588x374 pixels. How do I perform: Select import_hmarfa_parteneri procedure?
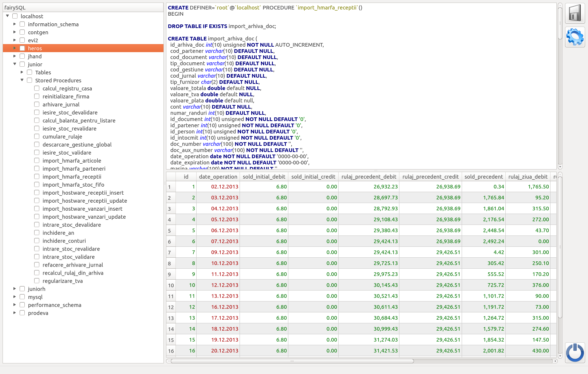point(74,169)
